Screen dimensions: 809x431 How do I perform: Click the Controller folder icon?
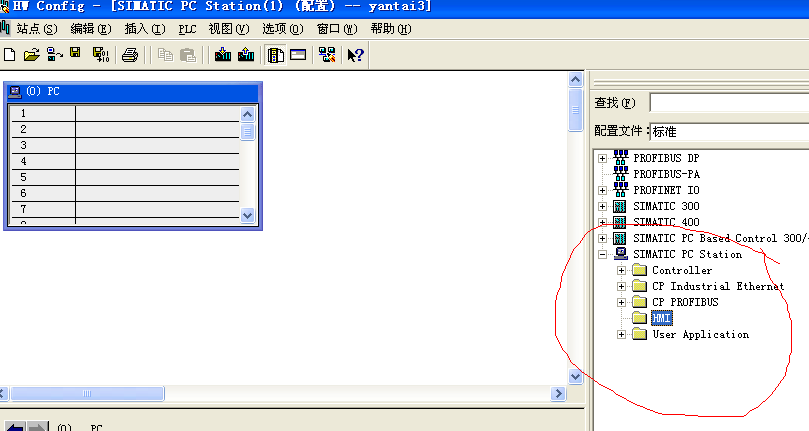tap(640, 270)
